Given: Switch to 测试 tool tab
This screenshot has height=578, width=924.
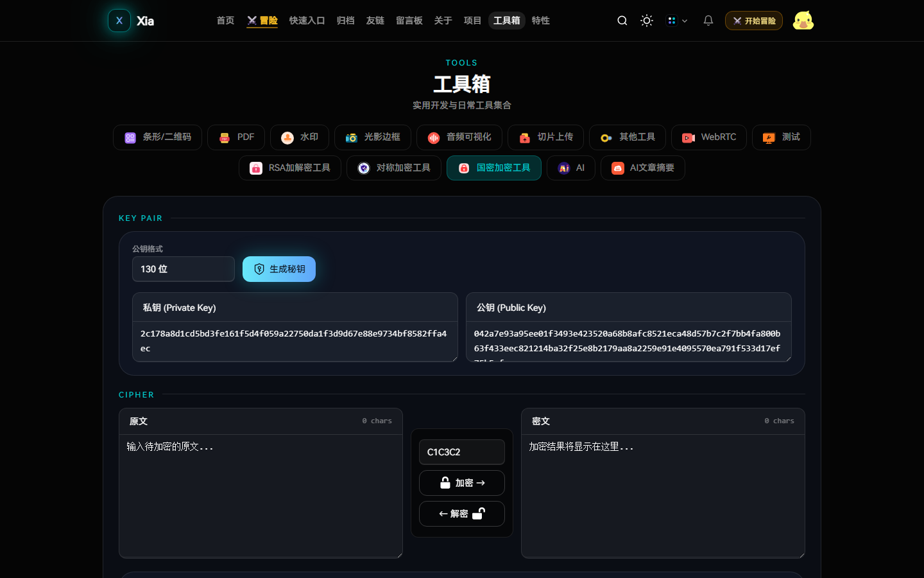Looking at the screenshot, I should click(x=782, y=137).
